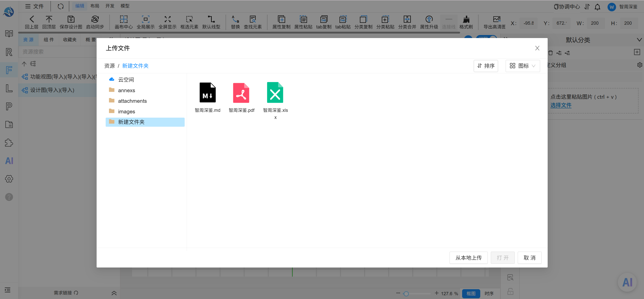644x299 pixels.
Task: Open the notification bell
Action: tap(597, 7)
